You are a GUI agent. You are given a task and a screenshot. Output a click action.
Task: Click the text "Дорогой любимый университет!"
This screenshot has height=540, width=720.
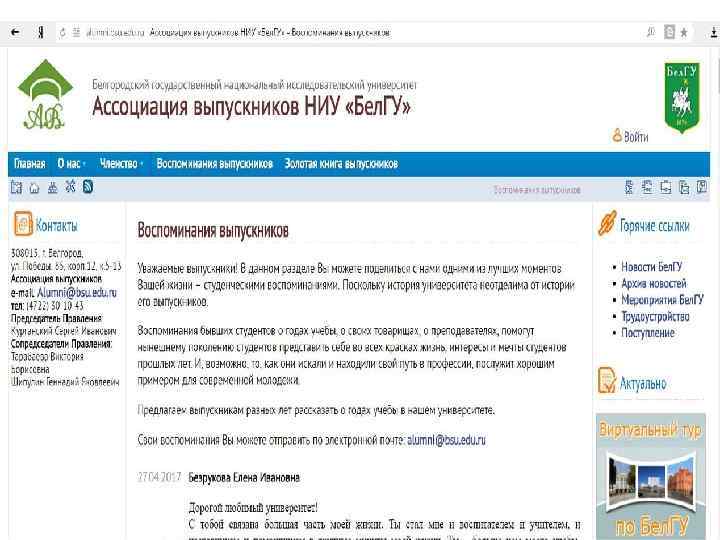click(253, 508)
